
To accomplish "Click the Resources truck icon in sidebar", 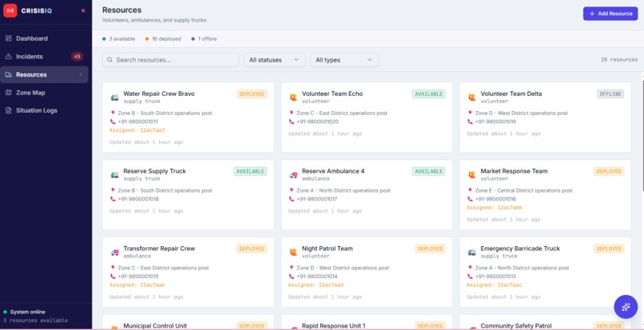I will (x=8, y=74).
